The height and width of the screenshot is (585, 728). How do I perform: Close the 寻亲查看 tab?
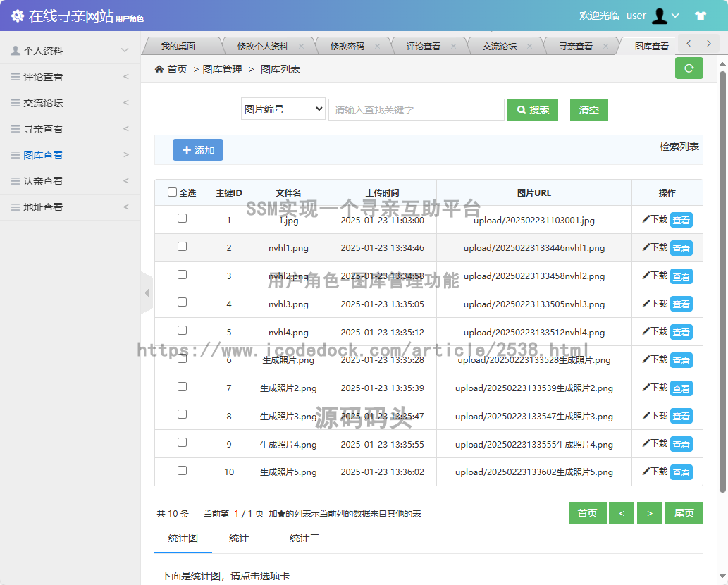tap(606, 46)
